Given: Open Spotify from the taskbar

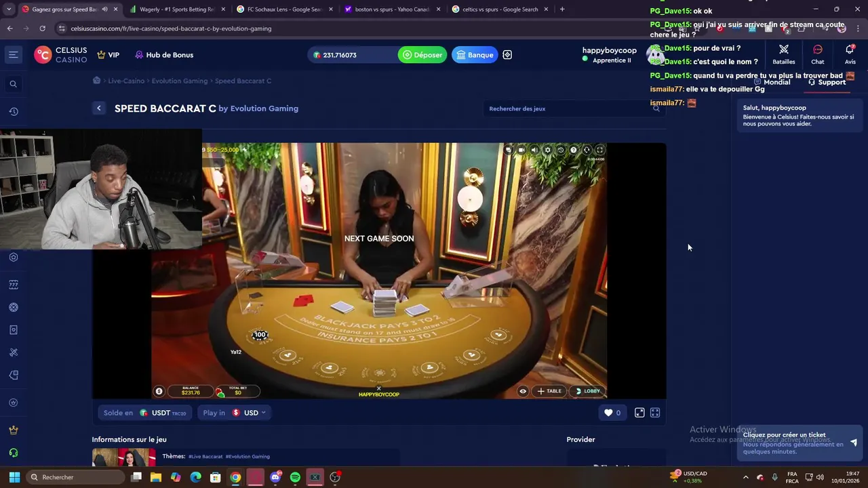Looking at the screenshot, I should click(295, 477).
